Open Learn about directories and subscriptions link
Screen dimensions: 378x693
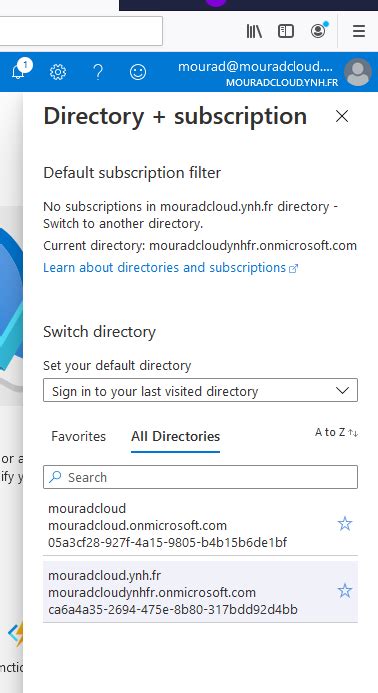point(171,268)
